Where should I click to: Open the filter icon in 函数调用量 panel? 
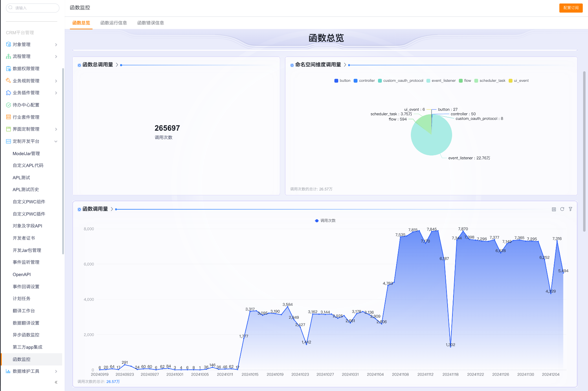571,209
